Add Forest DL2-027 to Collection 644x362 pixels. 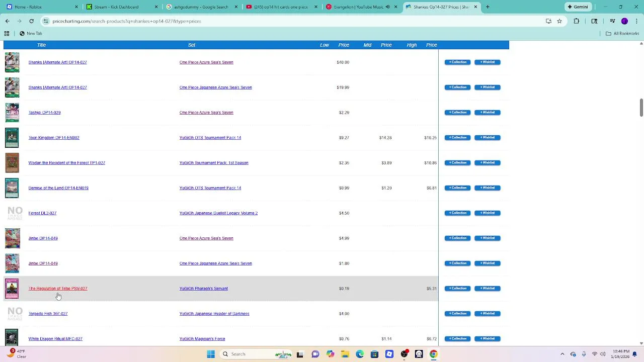point(457,213)
